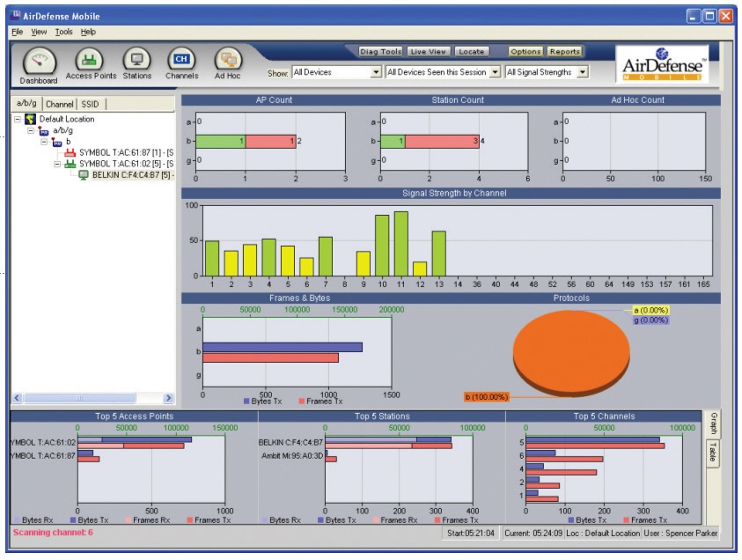
Task: Click the Top 5 Stations header
Action: pos(382,416)
